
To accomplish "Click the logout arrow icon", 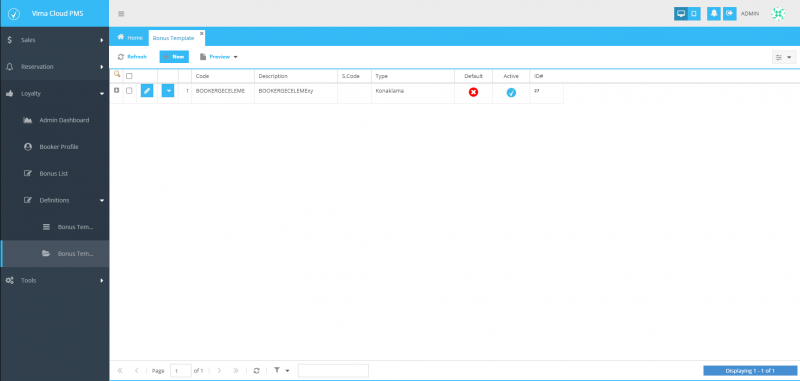I will pyautogui.click(x=730, y=14).
